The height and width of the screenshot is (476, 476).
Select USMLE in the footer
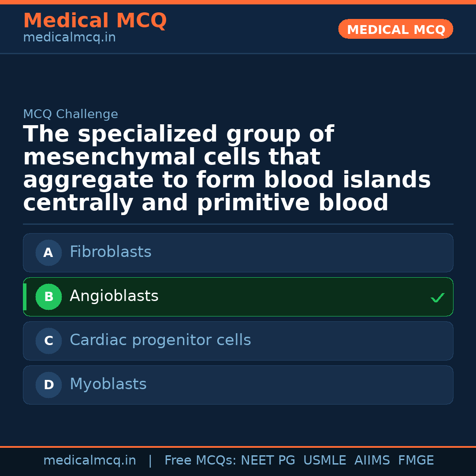[x=325, y=460]
